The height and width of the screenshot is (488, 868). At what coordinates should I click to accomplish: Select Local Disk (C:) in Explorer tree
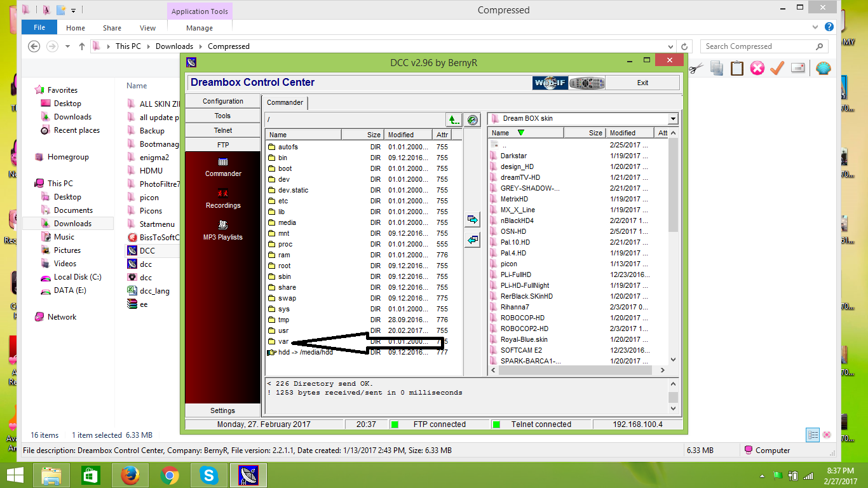[x=78, y=277]
